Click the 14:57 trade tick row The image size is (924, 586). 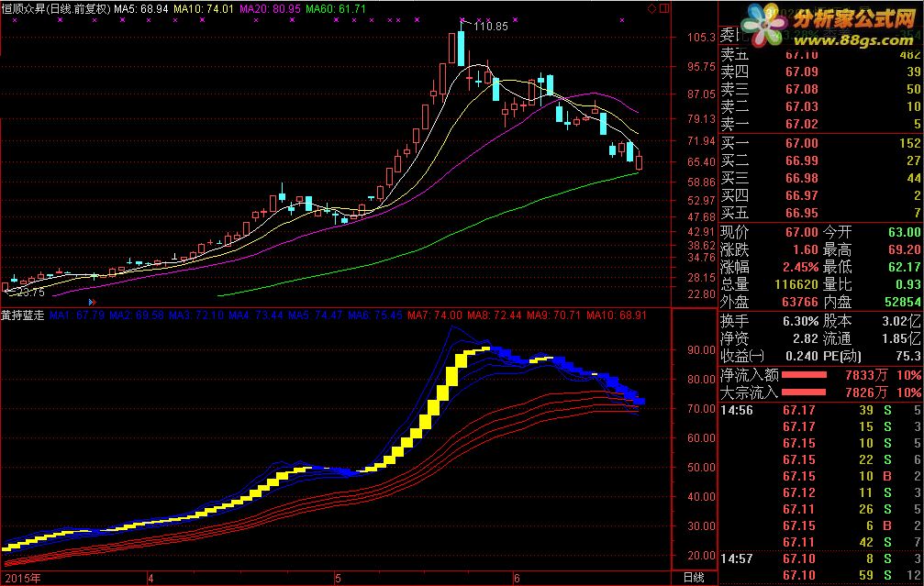pyautogui.click(x=820, y=558)
